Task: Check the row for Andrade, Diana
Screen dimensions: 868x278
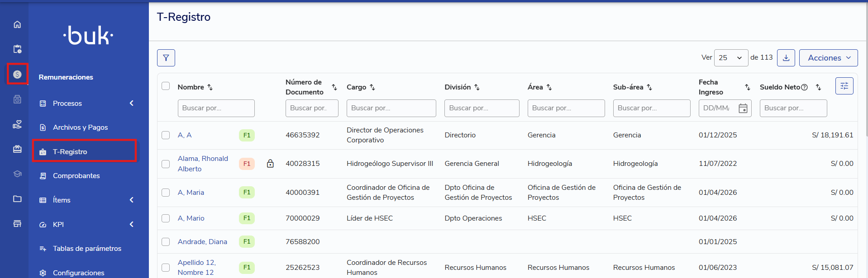Action: tap(166, 242)
